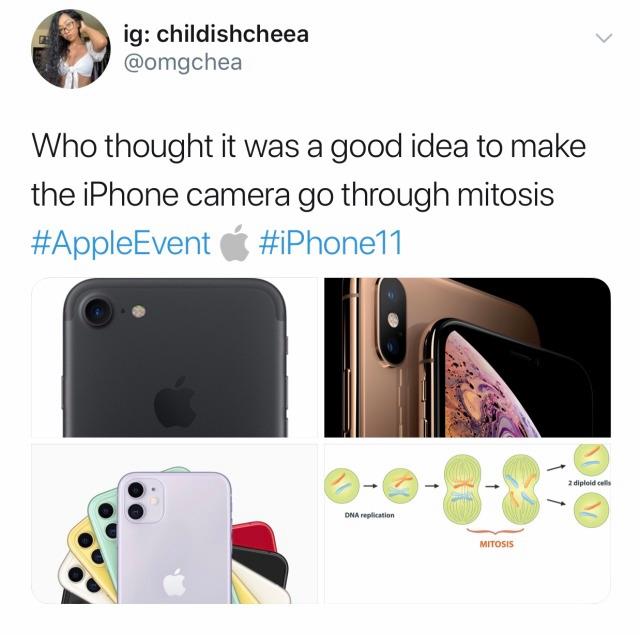Viewport: 640px width, 635px height.
Task: Click the dual camera on purple iPhone 11
Action: [x=141, y=501]
